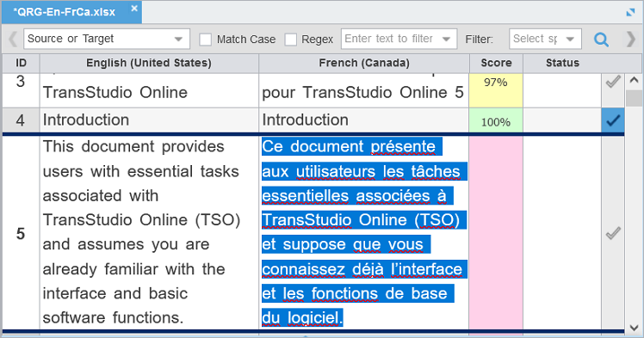Open the Source or Target dropdown
This screenshot has width=644, height=338.
pos(107,39)
